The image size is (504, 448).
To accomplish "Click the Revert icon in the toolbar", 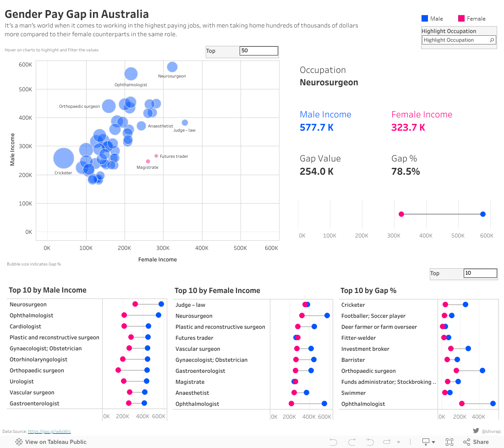I will (369, 442).
